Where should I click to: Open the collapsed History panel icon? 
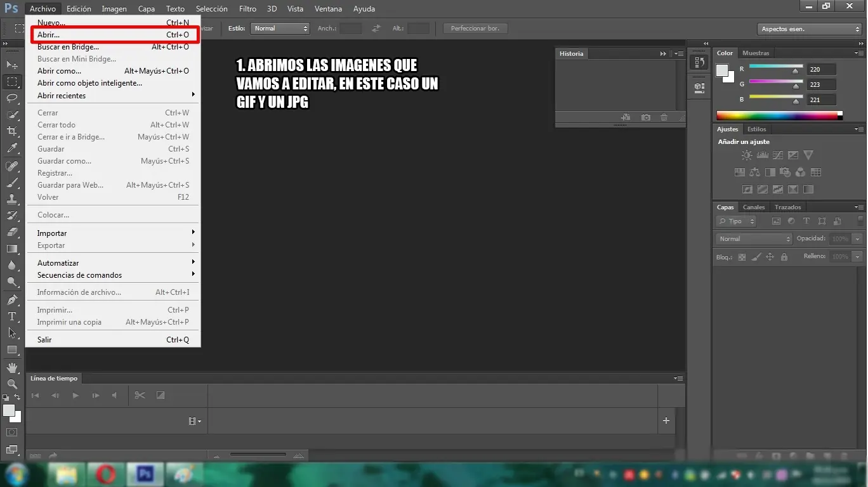pos(699,62)
